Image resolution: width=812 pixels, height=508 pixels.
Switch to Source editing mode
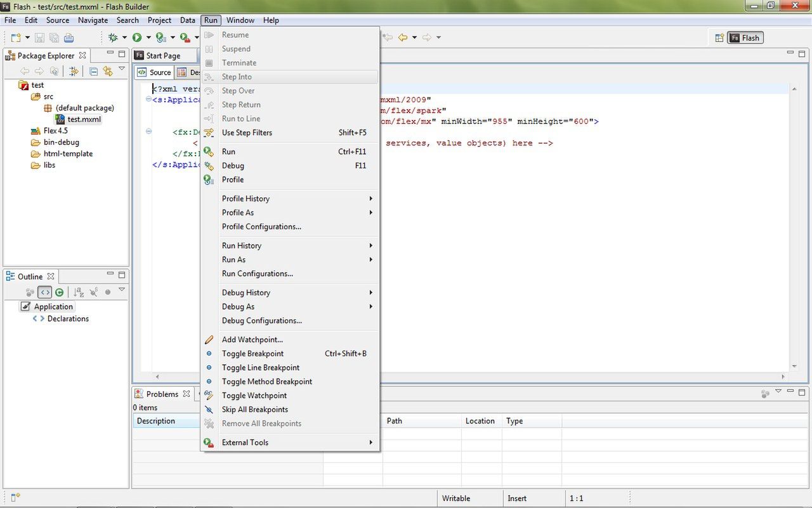click(155, 72)
